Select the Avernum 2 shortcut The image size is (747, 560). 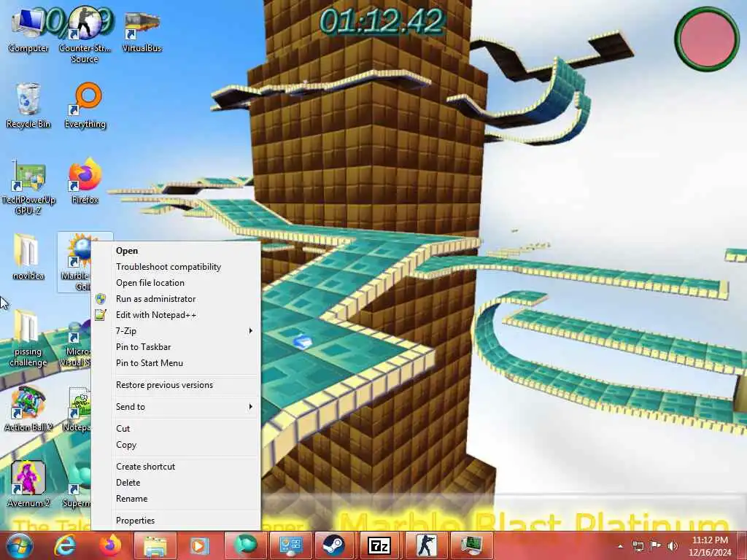pos(28,484)
